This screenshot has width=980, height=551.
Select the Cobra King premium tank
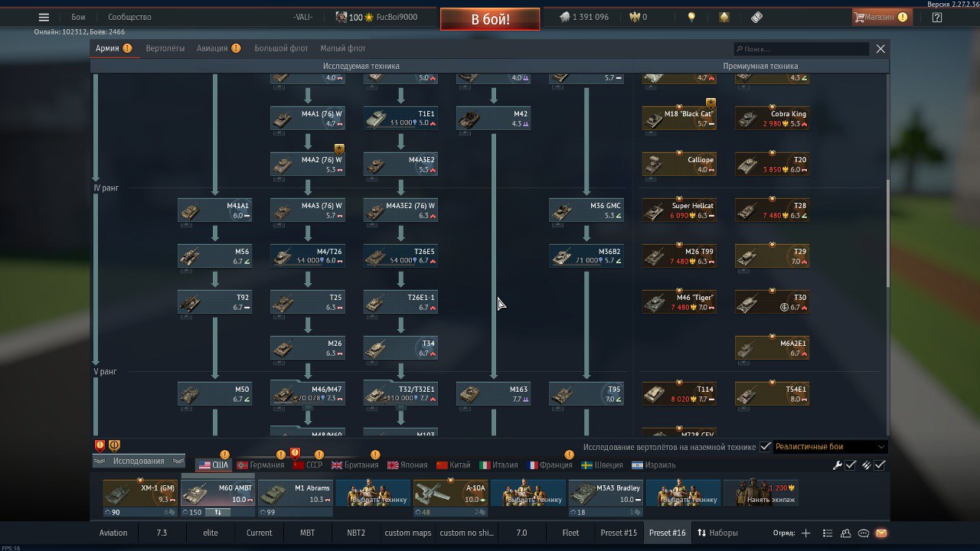pos(772,119)
